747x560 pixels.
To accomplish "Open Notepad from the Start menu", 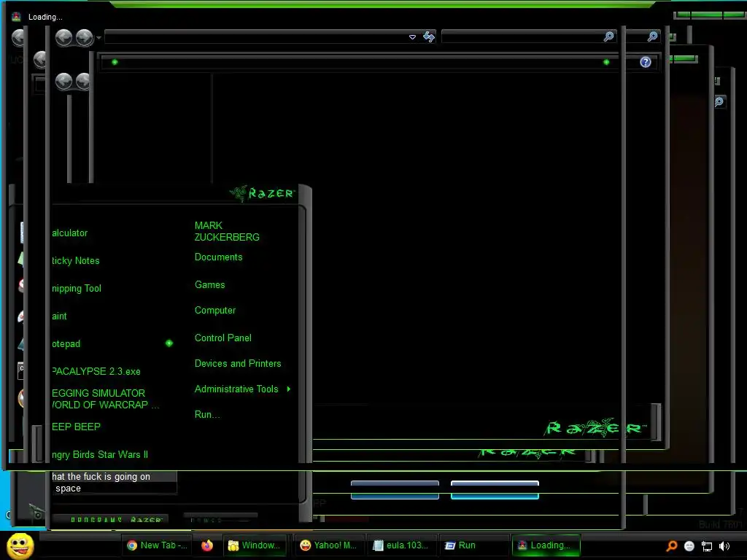I will click(66, 344).
